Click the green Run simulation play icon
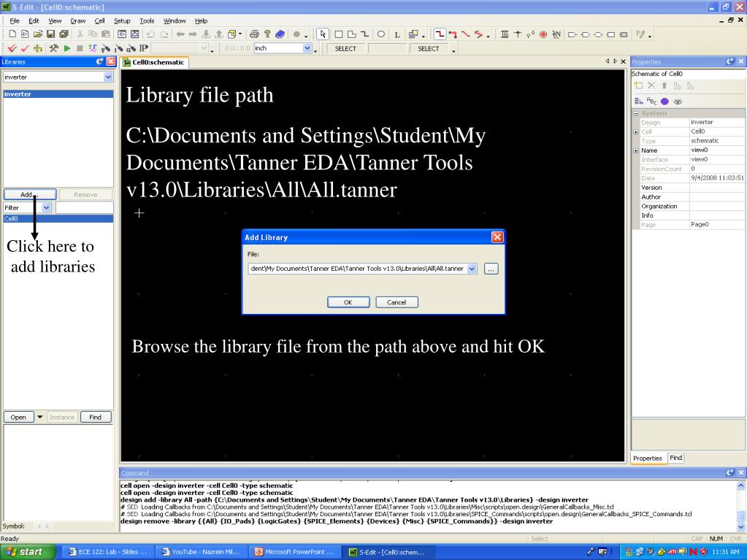 click(x=67, y=48)
